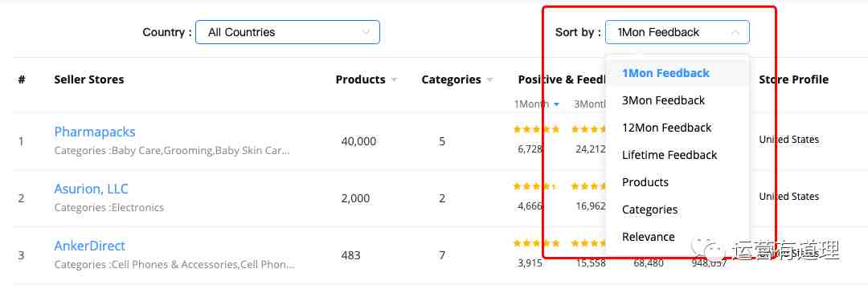Sort by Categories column arrow icon
The image size is (868, 289).
tap(490, 79)
